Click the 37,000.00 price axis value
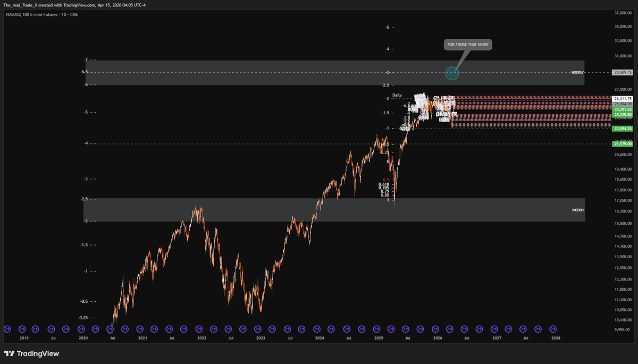 [623, 12]
